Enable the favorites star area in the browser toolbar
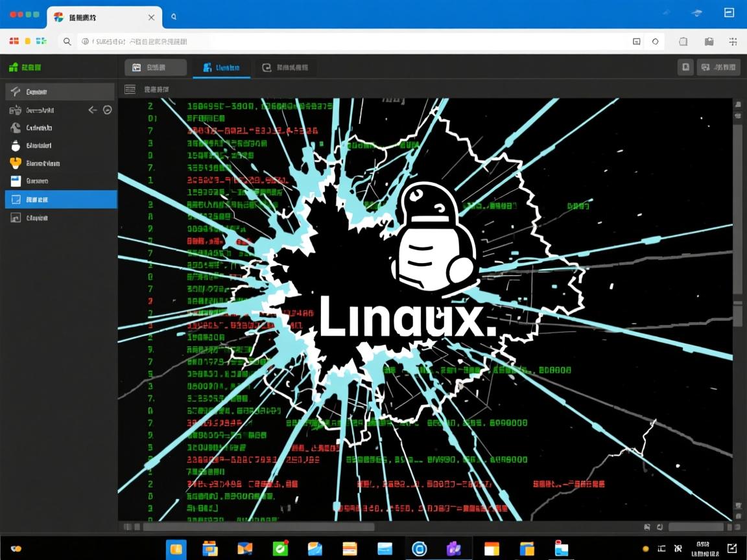 pyautogui.click(x=656, y=41)
